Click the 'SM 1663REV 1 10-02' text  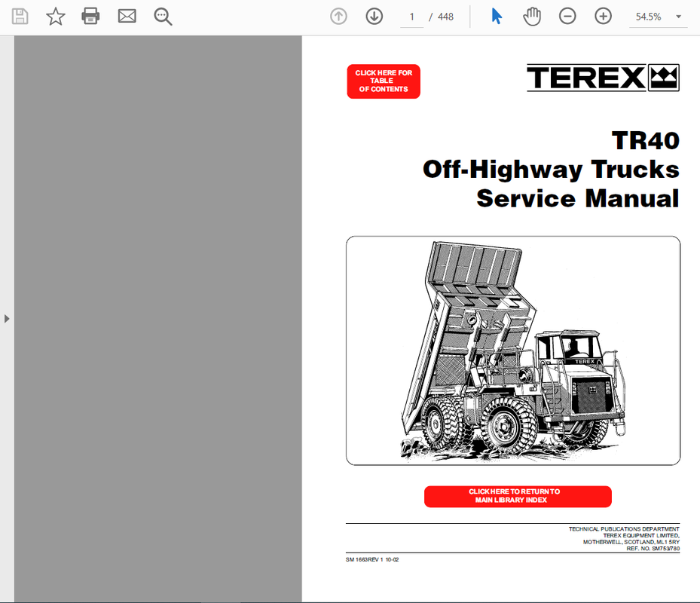click(x=372, y=560)
